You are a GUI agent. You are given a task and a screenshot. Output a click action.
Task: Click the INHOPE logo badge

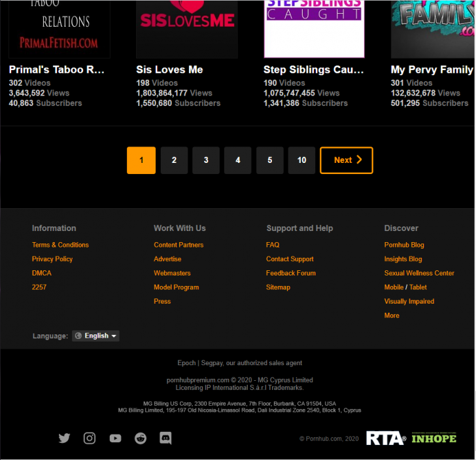(434, 438)
